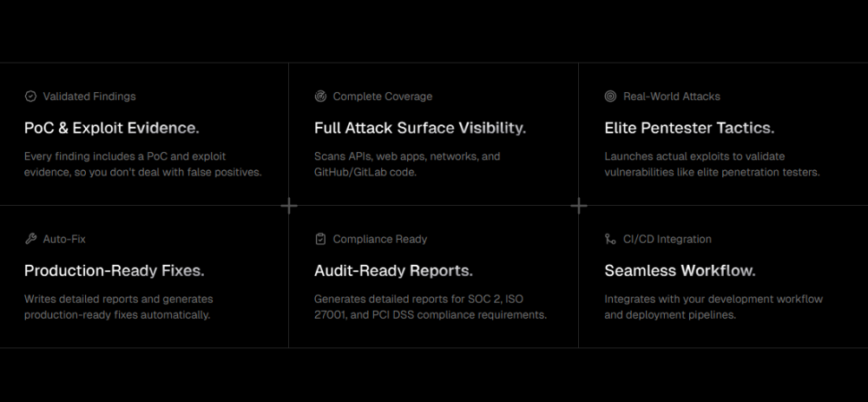Click the Seamless Workflow heading
Viewport: 868px width, 402px height.
pos(680,270)
